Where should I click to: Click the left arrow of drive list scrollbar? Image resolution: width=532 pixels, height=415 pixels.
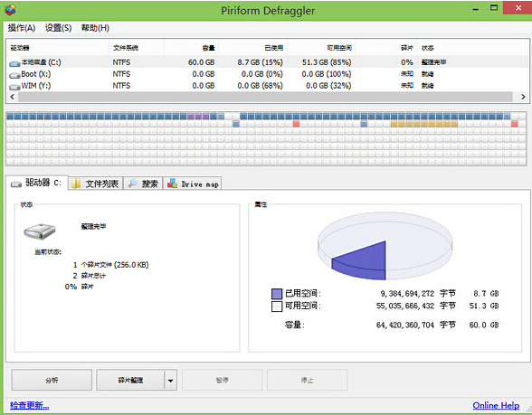coord(13,97)
